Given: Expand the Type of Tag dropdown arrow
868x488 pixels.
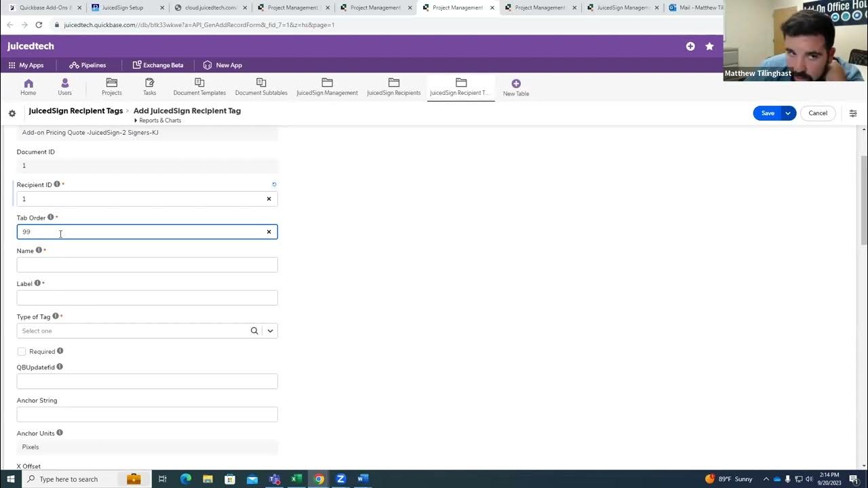Looking at the screenshot, I should coord(270,331).
